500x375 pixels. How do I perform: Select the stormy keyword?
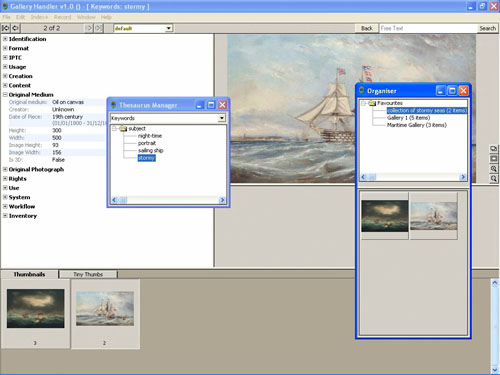click(x=146, y=158)
